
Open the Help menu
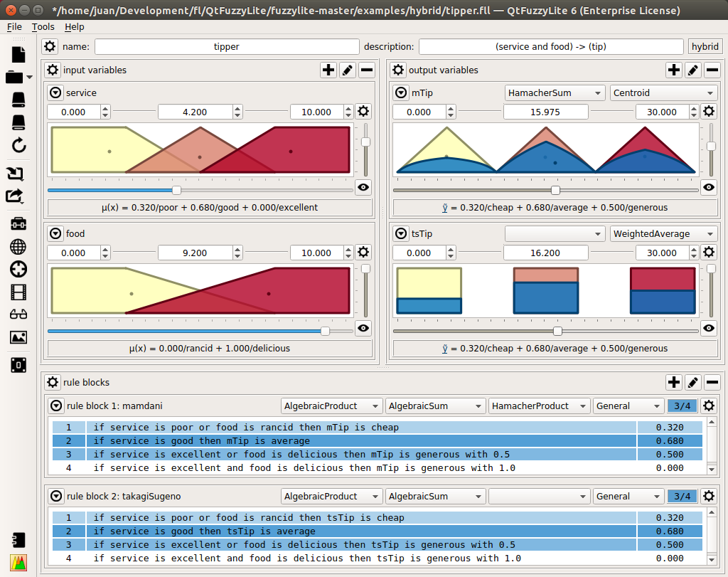click(74, 27)
